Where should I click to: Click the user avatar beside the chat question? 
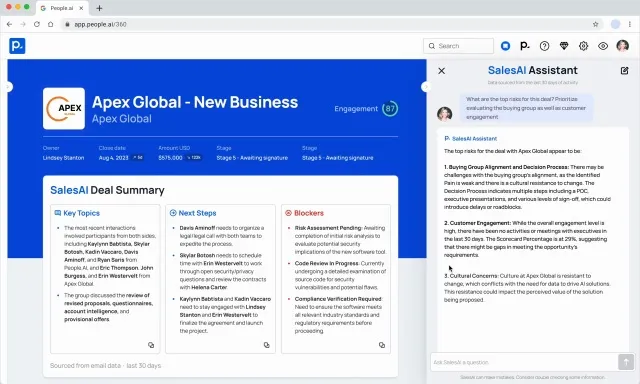444,113
